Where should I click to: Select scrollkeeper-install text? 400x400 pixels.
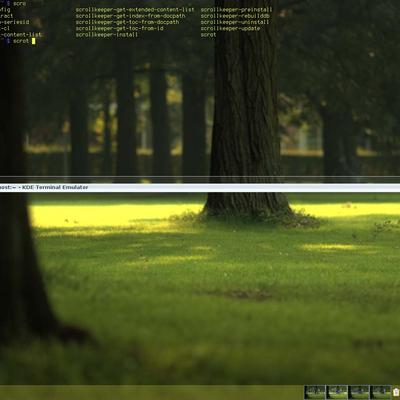107,35
